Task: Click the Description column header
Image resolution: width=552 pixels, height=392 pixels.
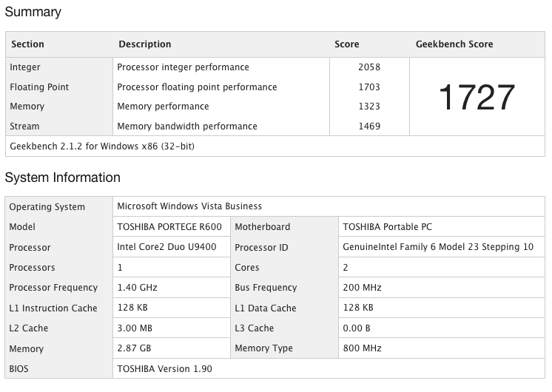Action: (145, 44)
